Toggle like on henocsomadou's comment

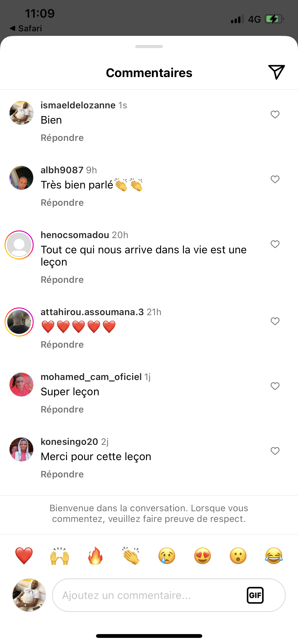click(275, 244)
